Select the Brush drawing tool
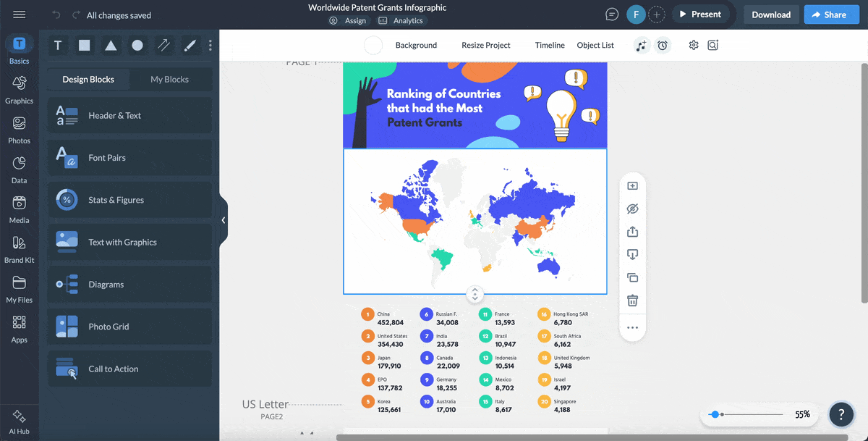This screenshot has height=441, width=868. click(x=190, y=45)
